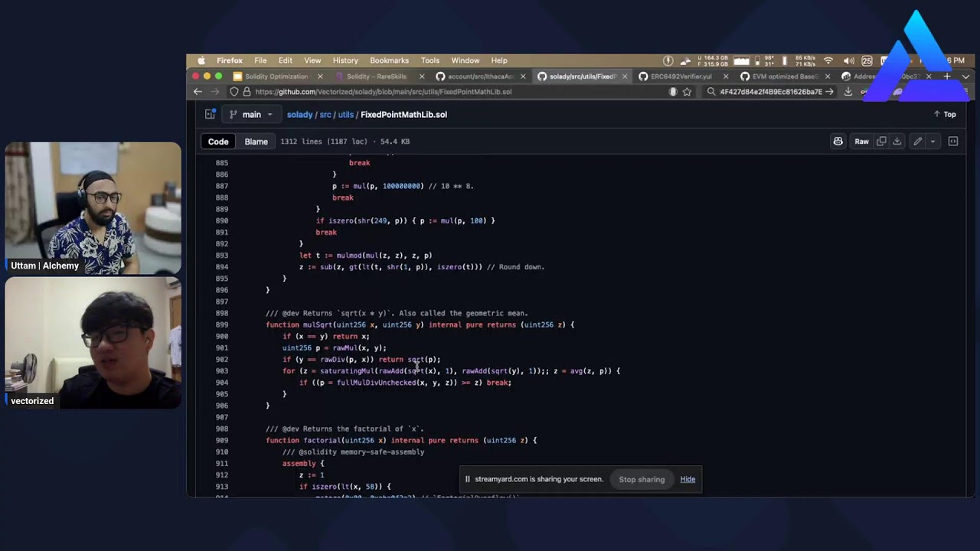Open the Apple menu
The width and height of the screenshot is (980, 551).
(201, 60)
